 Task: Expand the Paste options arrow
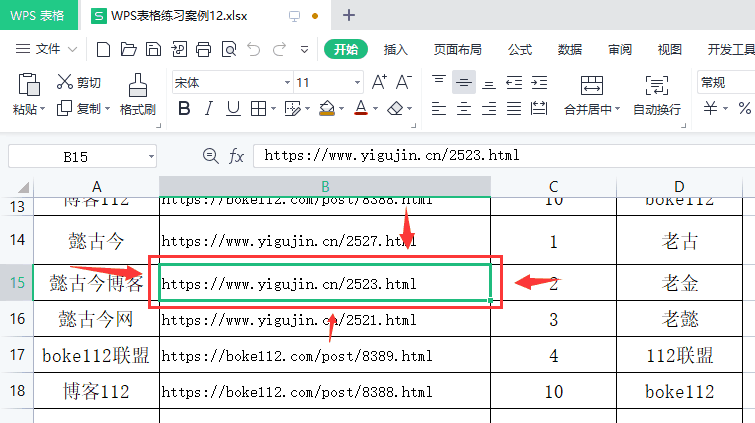pyautogui.click(x=42, y=109)
